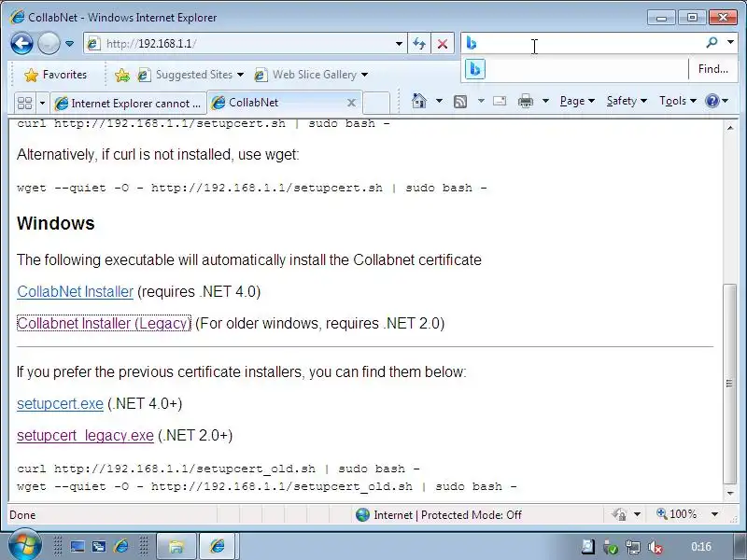Click the muted volume tray icon
The image size is (747, 560).
click(655, 547)
